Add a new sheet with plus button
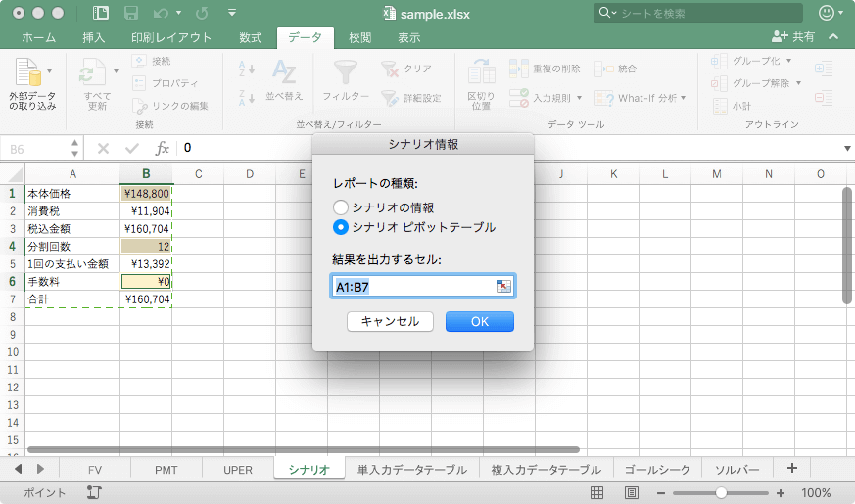Screen dimensions: 855x504 pyautogui.click(x=792, y=468)
